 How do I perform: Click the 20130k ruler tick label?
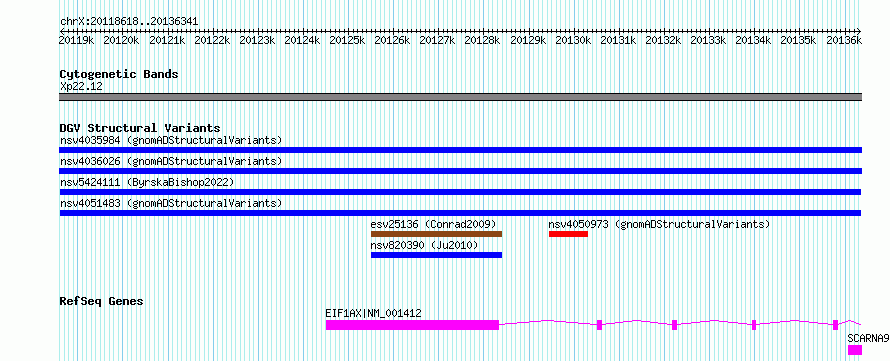pos(573,40)
